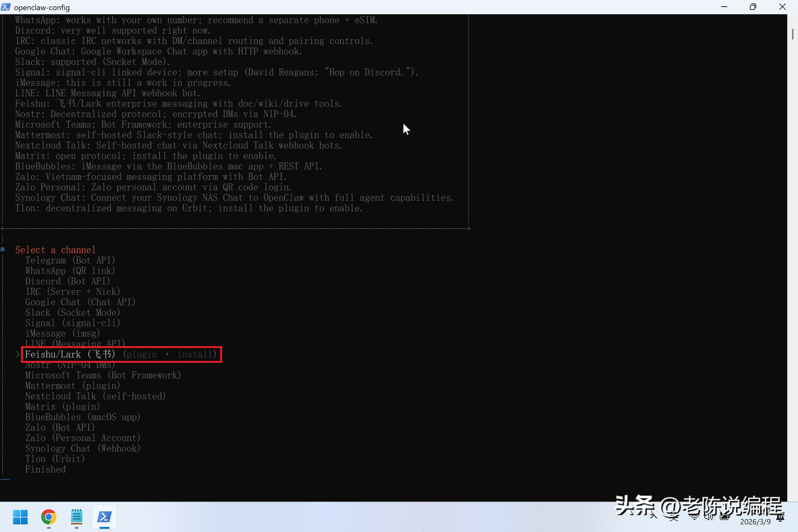The width and height of the screenshot is (798, 532).
Task: Click the PowerShell taskbar icon
Action: click(105, 517)
